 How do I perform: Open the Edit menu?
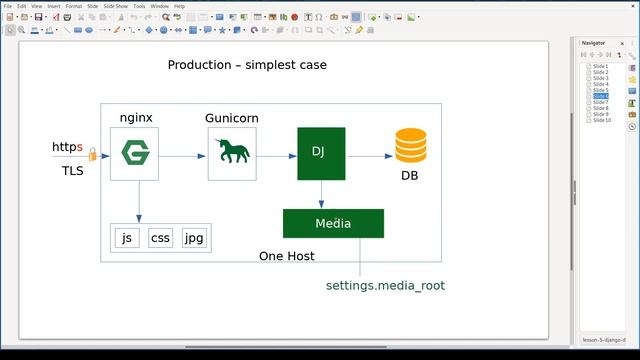(x=21, y=6)
